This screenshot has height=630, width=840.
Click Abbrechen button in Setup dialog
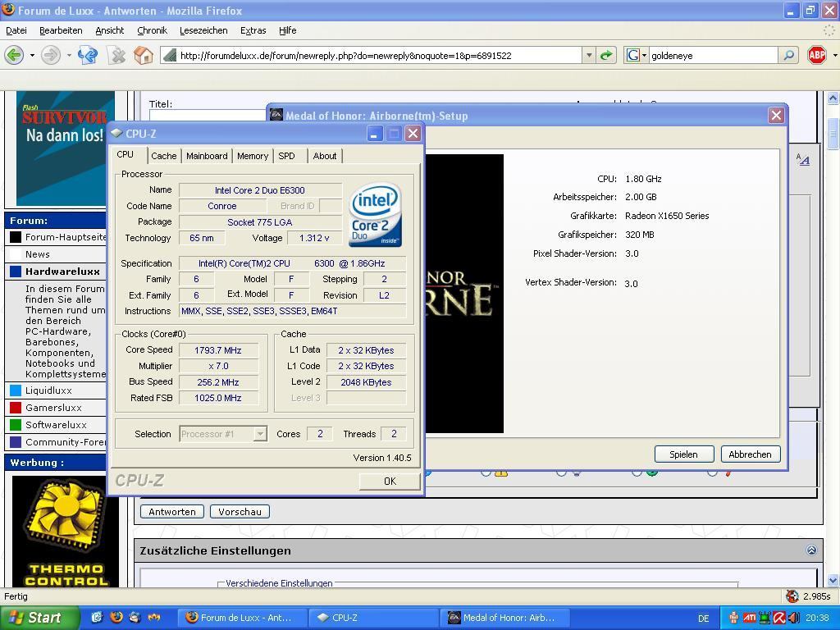(x=750, y=454)
